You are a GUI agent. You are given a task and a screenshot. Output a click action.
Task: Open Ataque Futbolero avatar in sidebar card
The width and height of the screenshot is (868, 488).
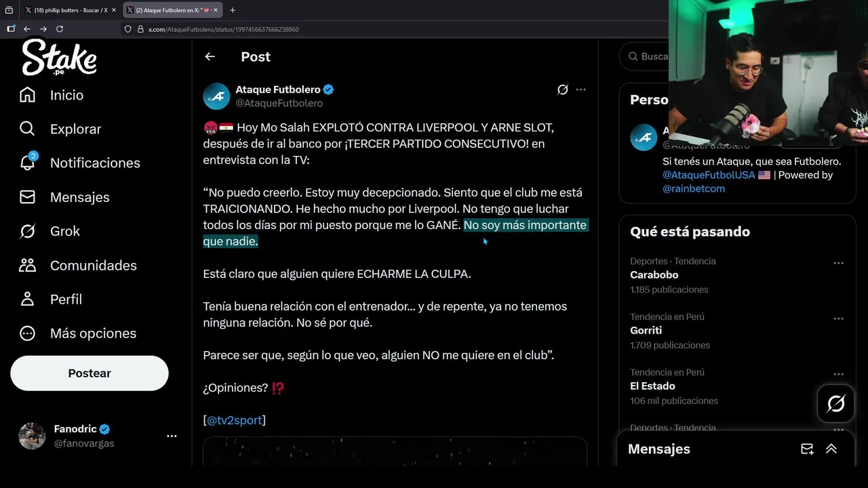[644, 138]
